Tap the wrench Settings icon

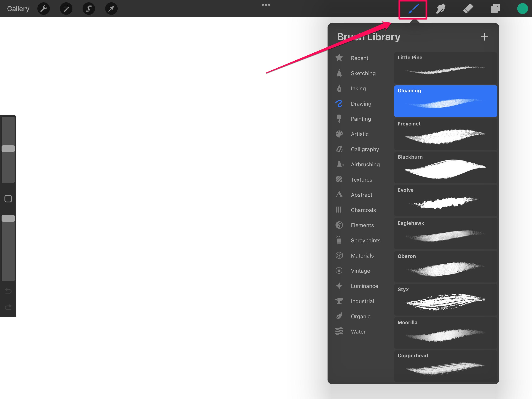(x=44, y=8)
